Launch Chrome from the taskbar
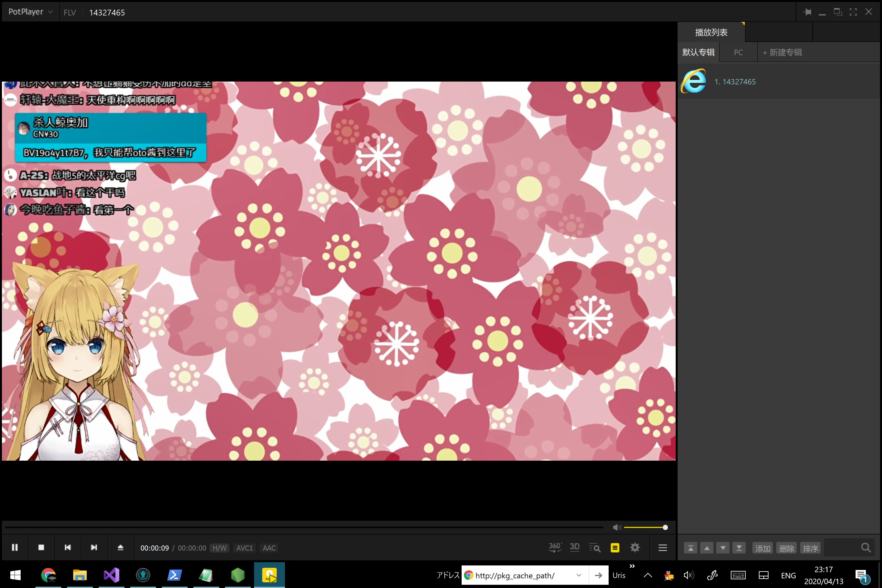 48,574
